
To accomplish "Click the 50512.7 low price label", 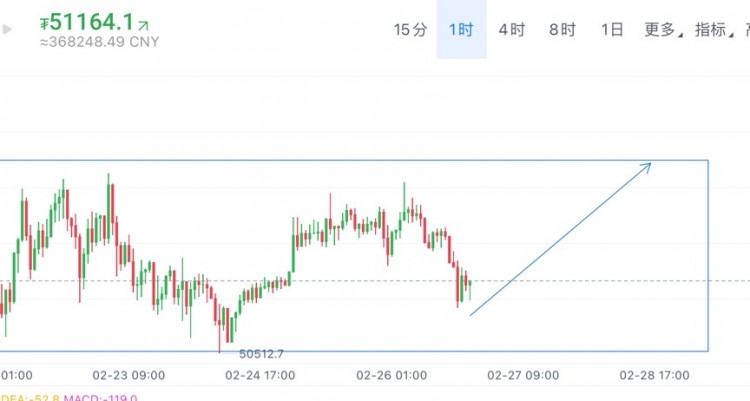I will pos(261,354).
